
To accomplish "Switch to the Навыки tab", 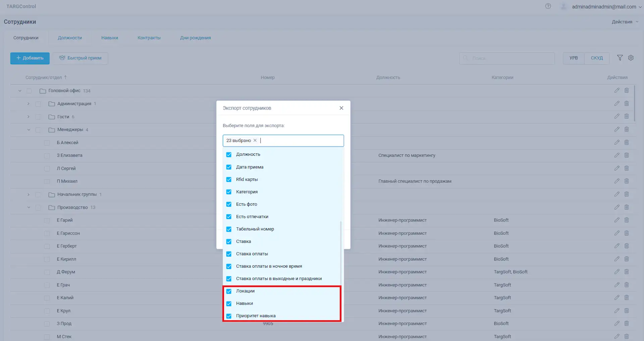I will pyautogui.click(x=110, y=38).
